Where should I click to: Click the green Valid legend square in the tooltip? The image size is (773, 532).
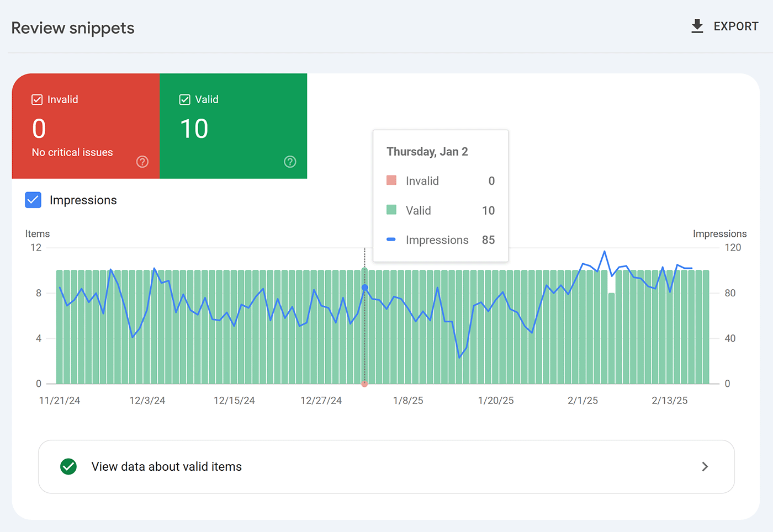pyautogui.click(x=391, y=210)
